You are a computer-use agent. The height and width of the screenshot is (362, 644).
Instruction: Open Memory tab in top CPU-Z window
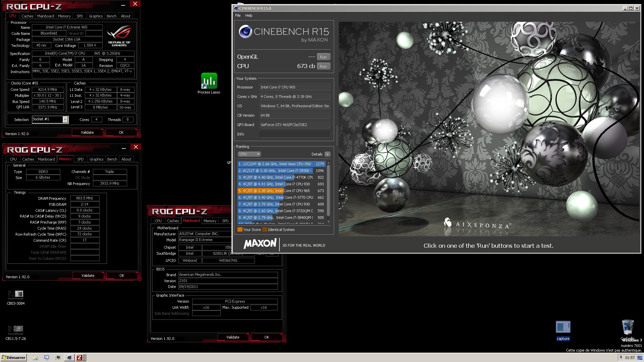click(64, 16)
